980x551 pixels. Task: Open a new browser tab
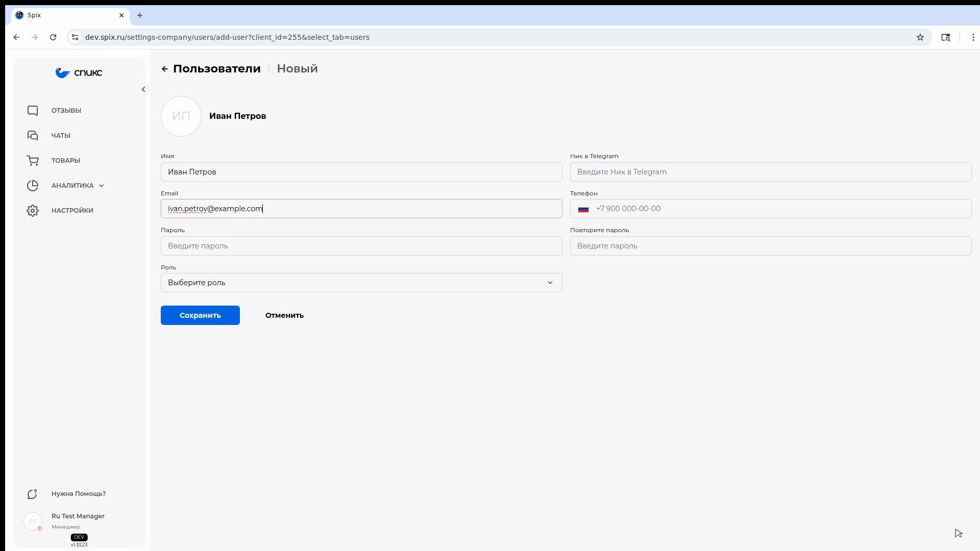[x=140, y=15]
